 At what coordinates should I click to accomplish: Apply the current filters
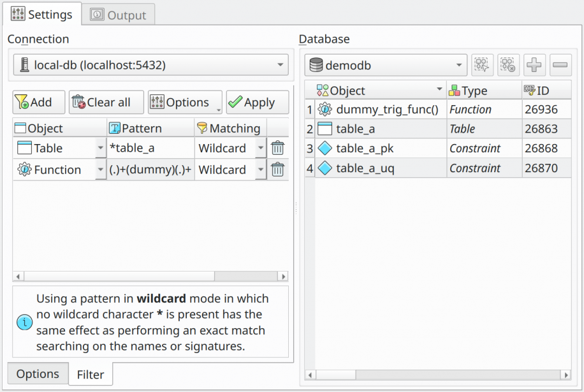[x=258, y=102]
